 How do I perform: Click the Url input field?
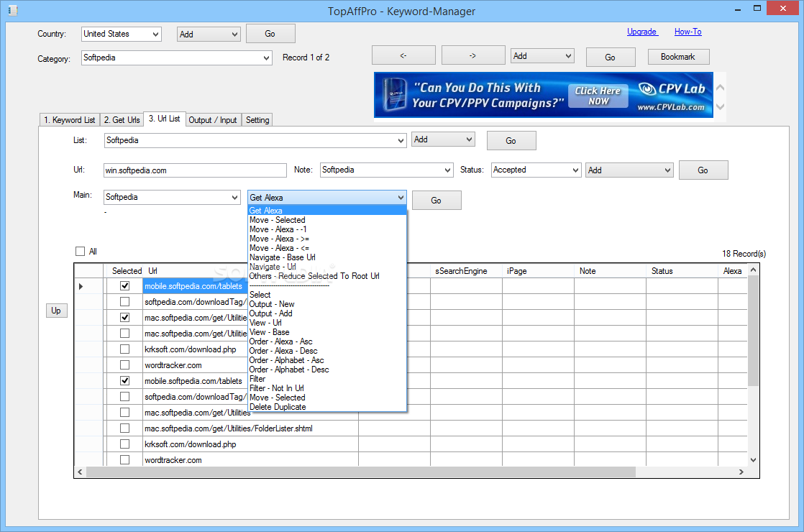[195, 170]
